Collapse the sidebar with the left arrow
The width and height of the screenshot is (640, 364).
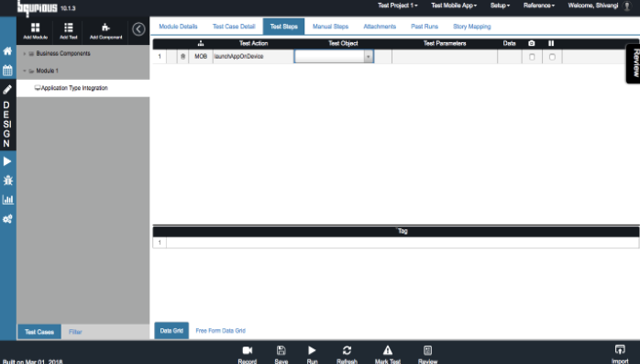coord(138,29)
